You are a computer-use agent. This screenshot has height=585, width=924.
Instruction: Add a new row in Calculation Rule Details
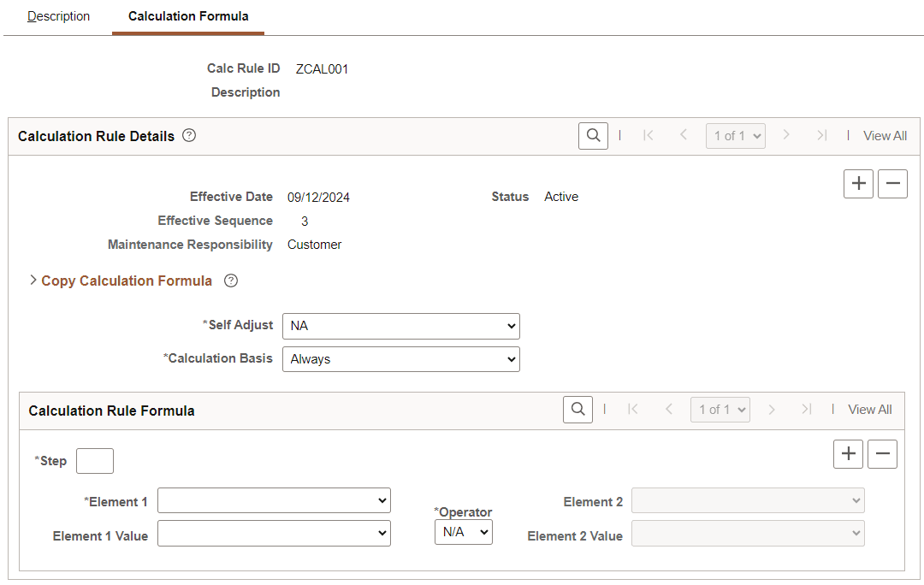click(858, 183)
